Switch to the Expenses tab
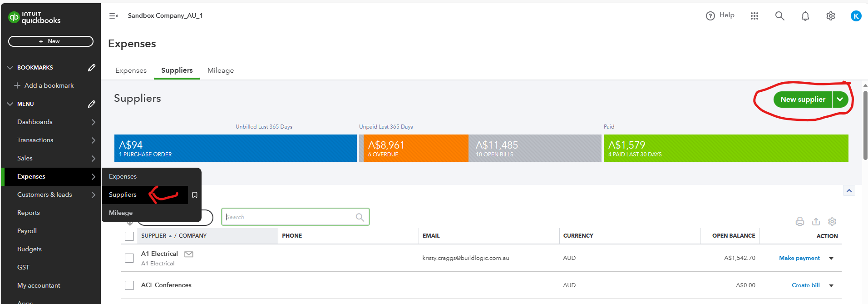The height and width of the screenshot is (304, 868). click(x=131, y=70)
